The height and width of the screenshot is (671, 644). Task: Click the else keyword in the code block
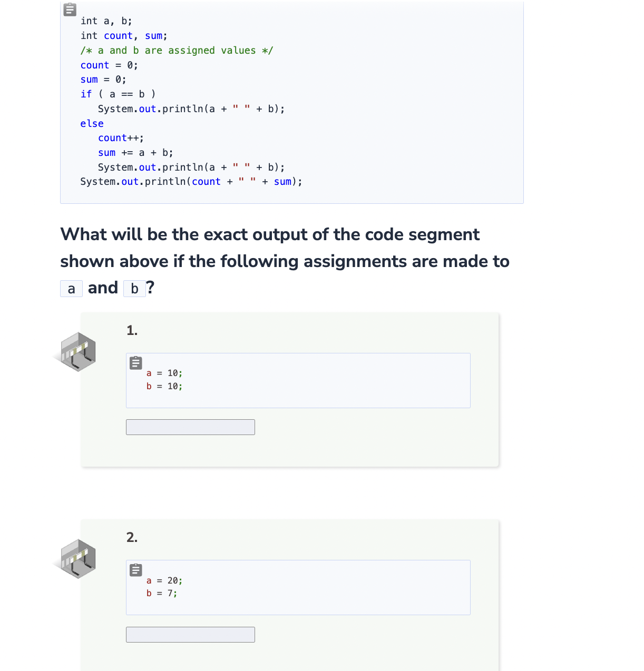point(92,123)
